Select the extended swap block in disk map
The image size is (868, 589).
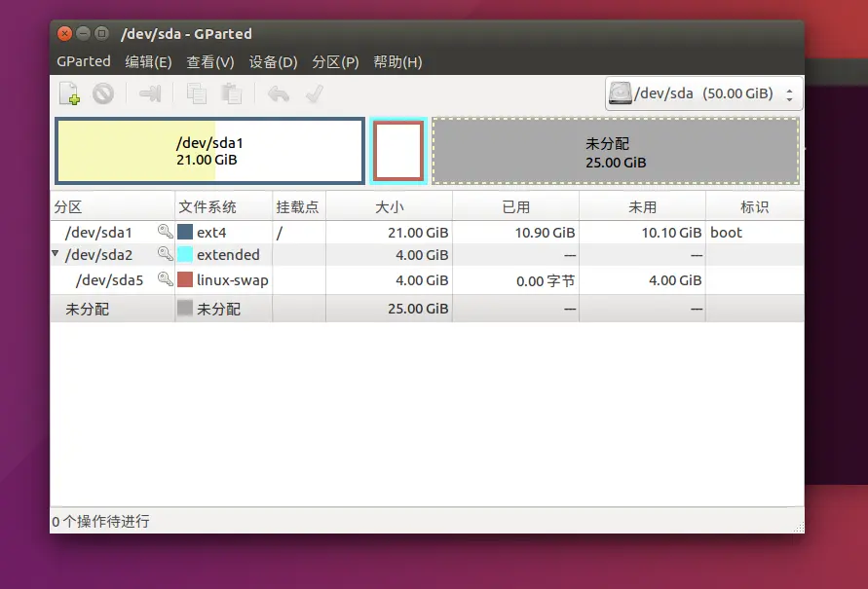click(398, 151)
